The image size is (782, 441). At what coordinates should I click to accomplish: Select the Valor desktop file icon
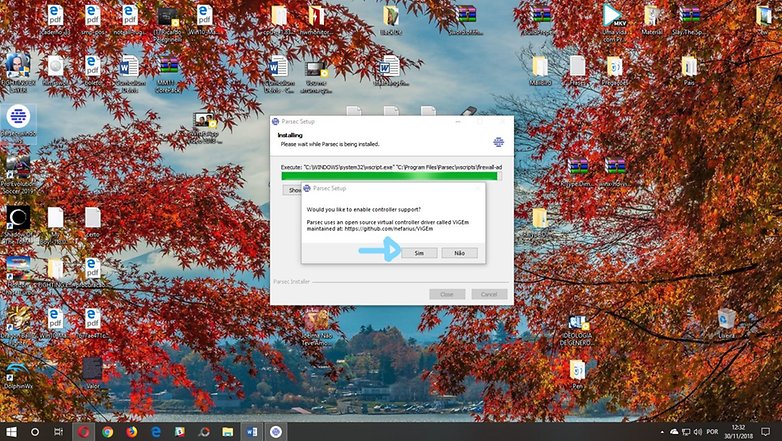(x=92, y=374)
